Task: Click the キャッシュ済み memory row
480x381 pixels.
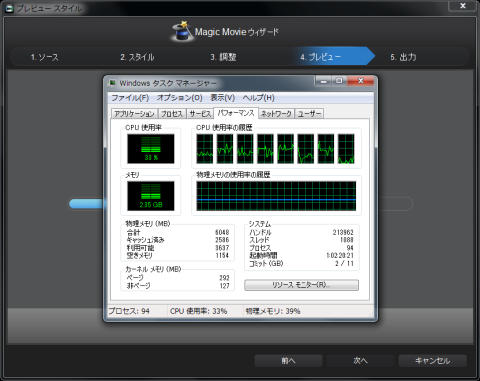Action: (x=178, y=240)
